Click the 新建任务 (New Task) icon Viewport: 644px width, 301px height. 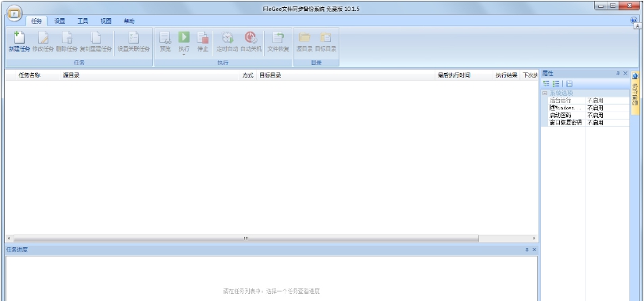(19, 38)
